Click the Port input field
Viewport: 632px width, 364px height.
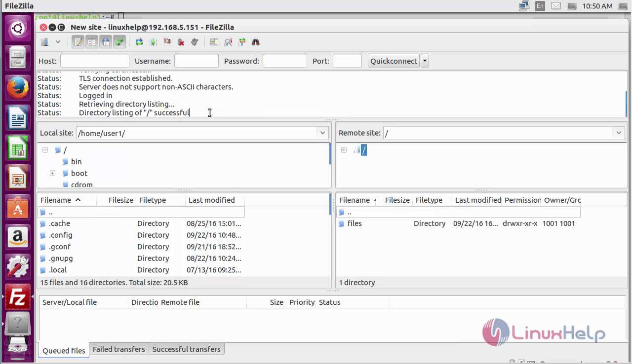[x=347, y=61]
